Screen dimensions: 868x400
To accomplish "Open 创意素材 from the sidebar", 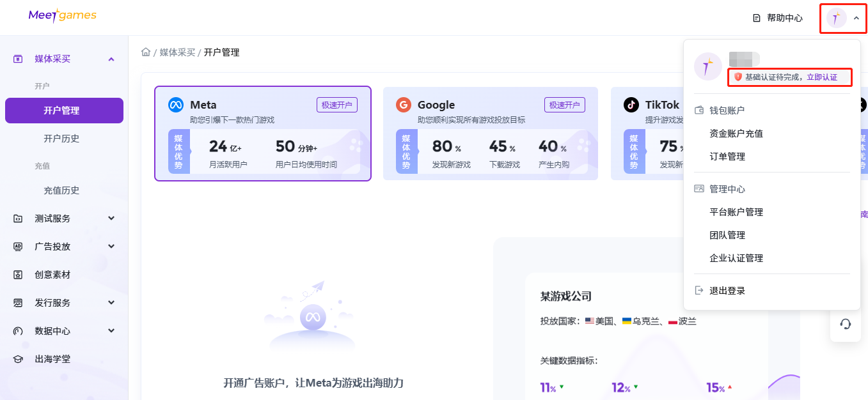I will [x=52, y=275].
